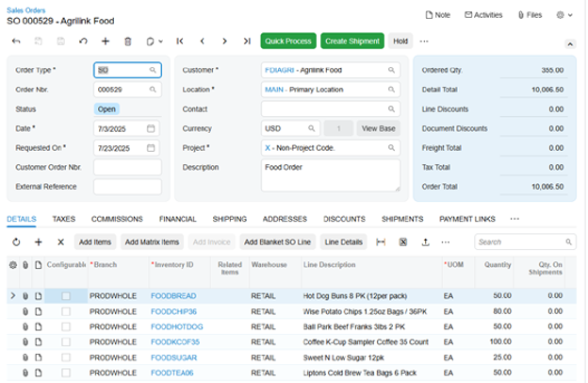Toggle the Configurable checkbox for FOODCHIP36

pos(66,311)
